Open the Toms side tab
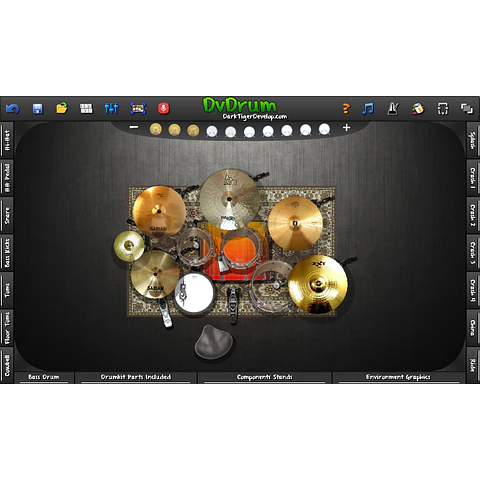Screen dimensions: 480x480 click(7, 290)
